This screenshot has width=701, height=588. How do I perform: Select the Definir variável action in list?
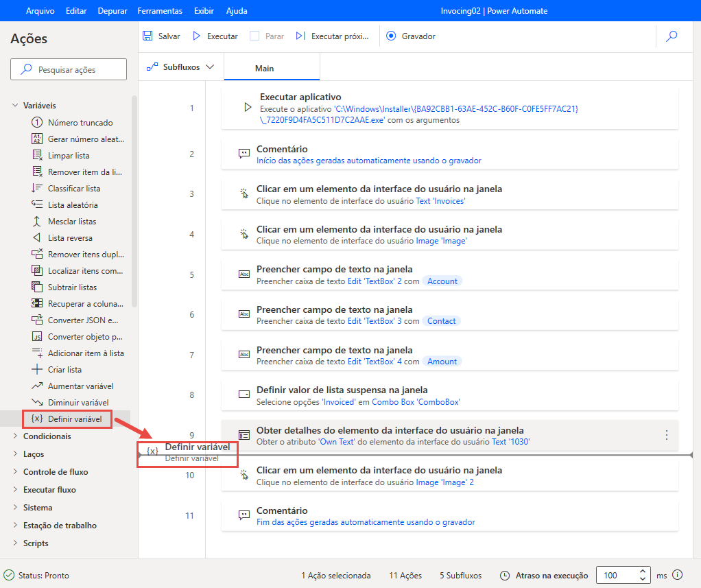[x=67, y=419]
